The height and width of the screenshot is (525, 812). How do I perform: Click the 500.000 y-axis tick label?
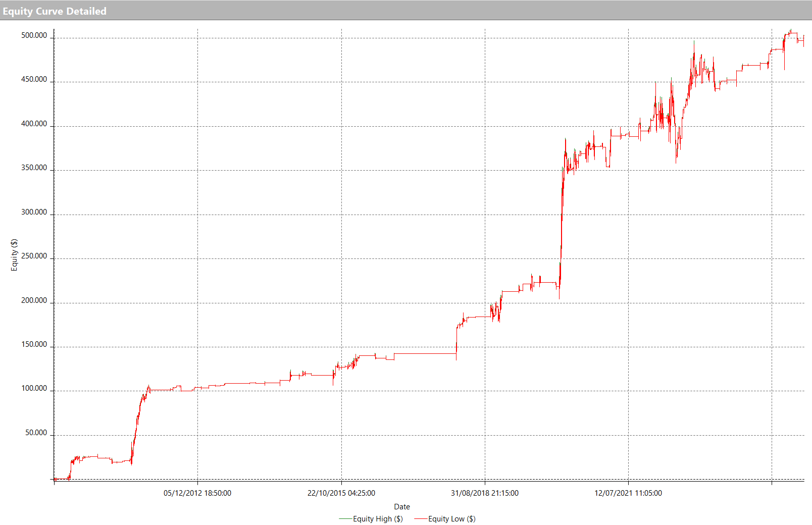(x=34, y=36)
